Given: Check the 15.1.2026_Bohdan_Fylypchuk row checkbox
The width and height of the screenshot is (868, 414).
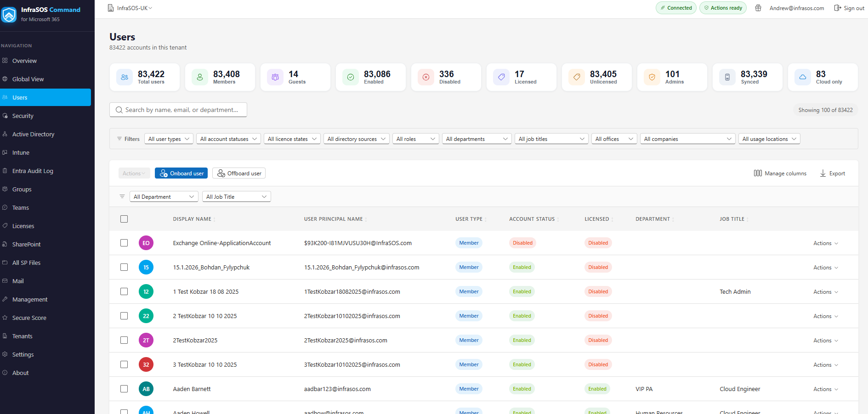Looking at the screenshot, I should point(124,267).
